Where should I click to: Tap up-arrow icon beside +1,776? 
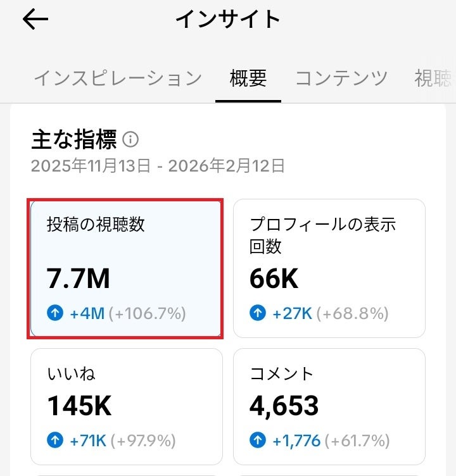tap(258, 441)
